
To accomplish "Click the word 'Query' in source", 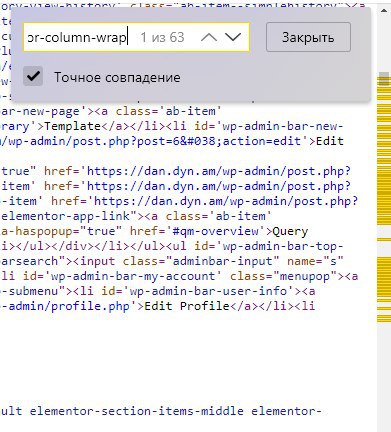I will coord(290,231).
